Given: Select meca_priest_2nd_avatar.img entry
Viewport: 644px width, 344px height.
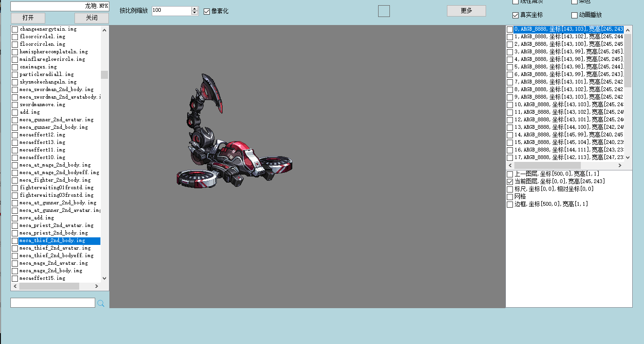Looking at the screenshot, I should click(x=57, y=226).
